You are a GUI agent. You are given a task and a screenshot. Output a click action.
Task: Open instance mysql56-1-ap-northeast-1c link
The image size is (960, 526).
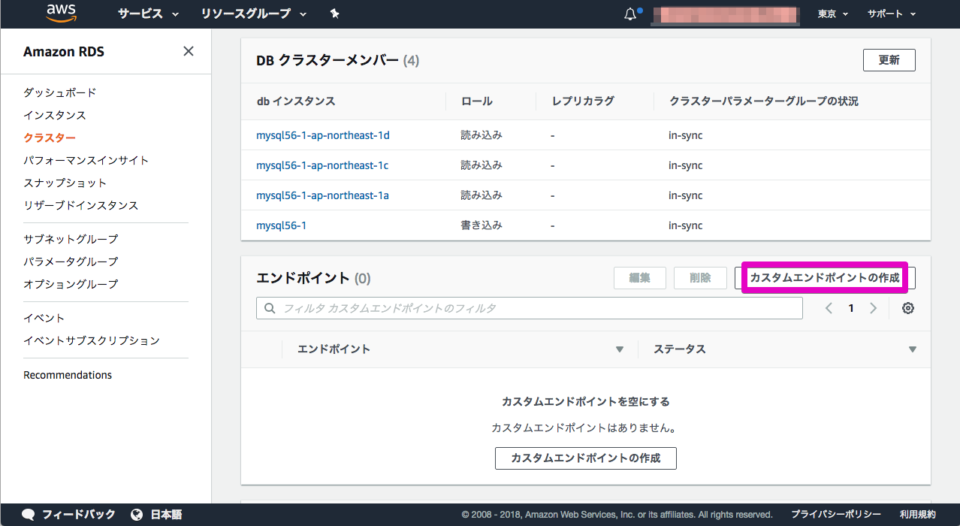click(x=322, y=165)
